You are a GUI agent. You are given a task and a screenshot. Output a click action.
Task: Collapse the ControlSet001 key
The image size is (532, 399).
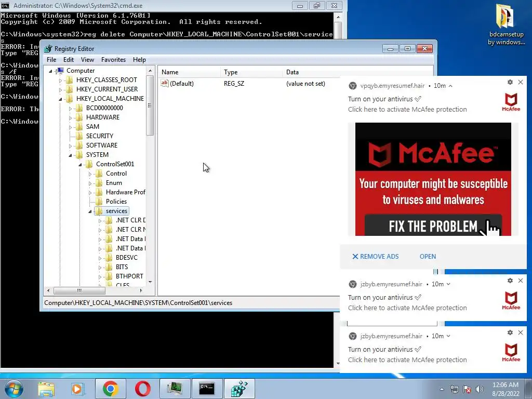pos(80,165)
